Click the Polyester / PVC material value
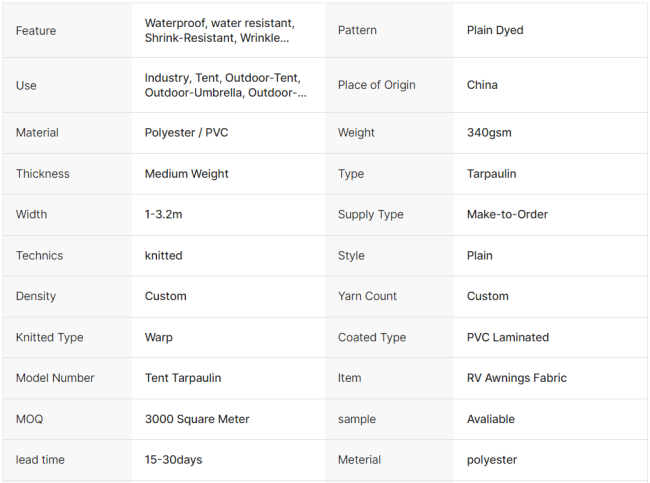The width and height of the screenshot is (650, 483). point(186,133)
